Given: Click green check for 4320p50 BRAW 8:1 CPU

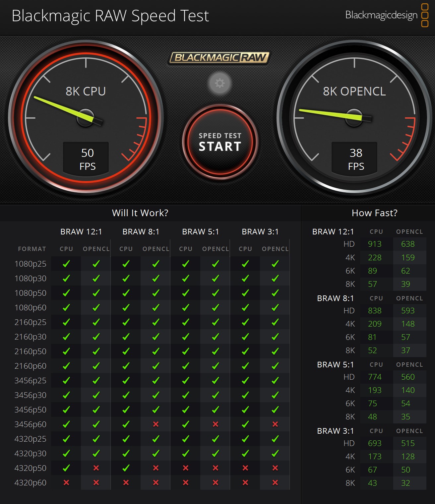Looking at the screenshot, I should click(126, 468).
